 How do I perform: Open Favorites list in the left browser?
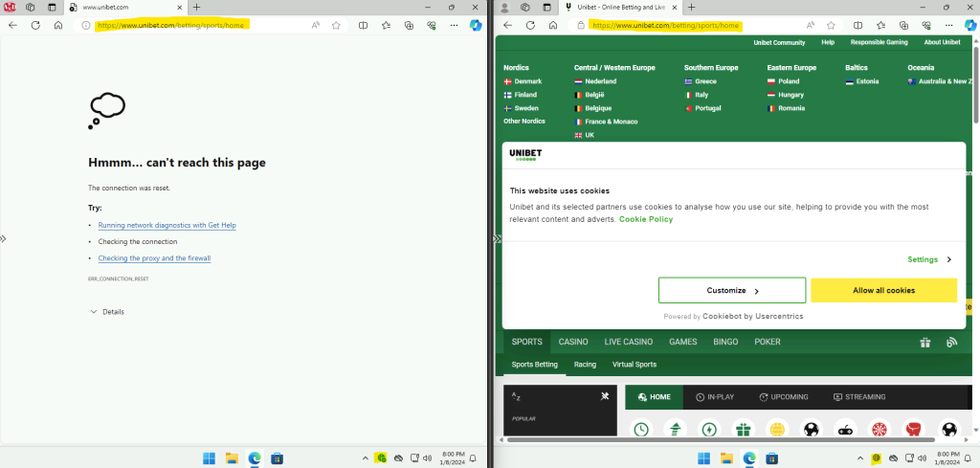coord(386,26)
